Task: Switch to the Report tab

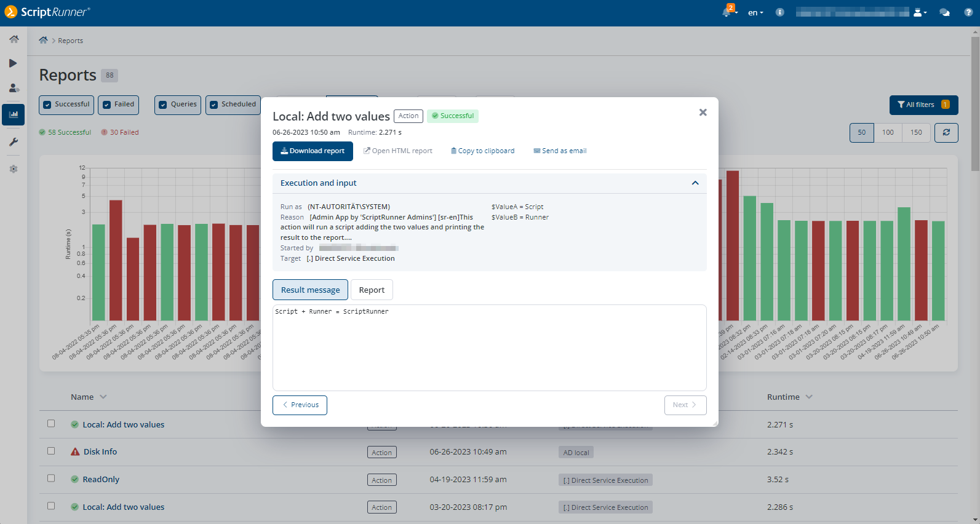Action: click(372, 290)
